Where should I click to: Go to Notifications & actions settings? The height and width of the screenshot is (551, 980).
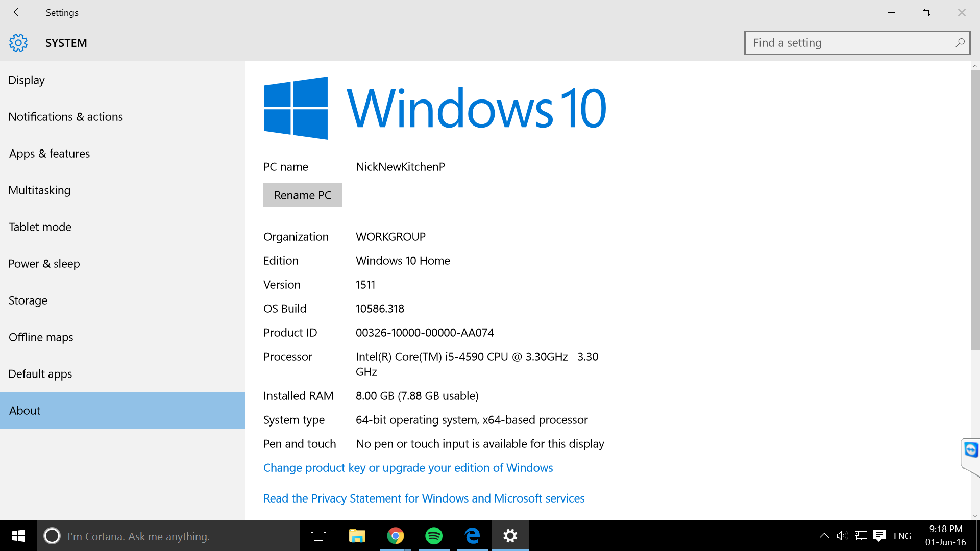pyautogui.click(x=66, y=117)
